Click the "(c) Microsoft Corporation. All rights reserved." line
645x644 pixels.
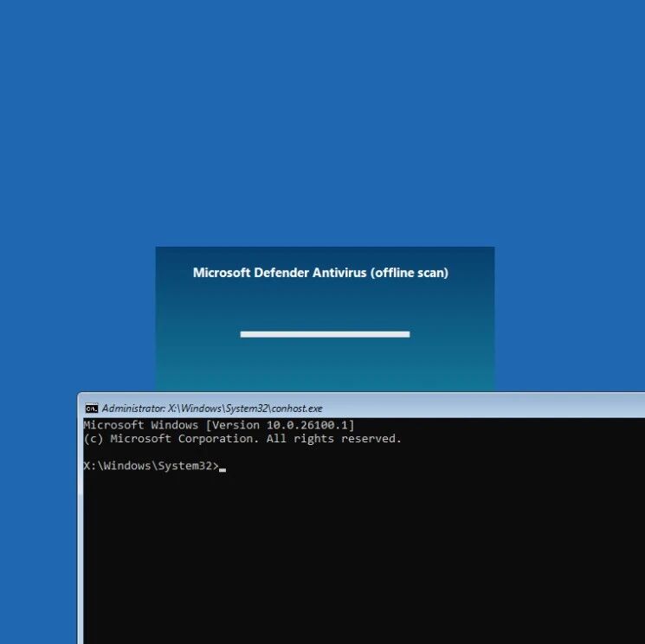pyautogui.click(x=242, y=439)
